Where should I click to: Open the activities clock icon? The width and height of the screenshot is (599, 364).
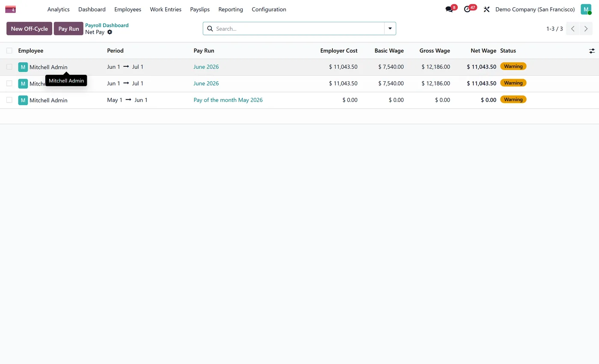[x=467, y=9]
